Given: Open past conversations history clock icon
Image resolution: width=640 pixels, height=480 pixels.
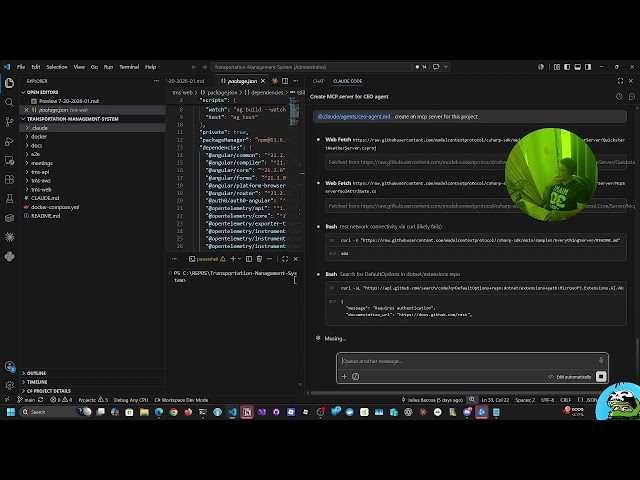Looking at the screenshot, I should [x=619, y=97].
